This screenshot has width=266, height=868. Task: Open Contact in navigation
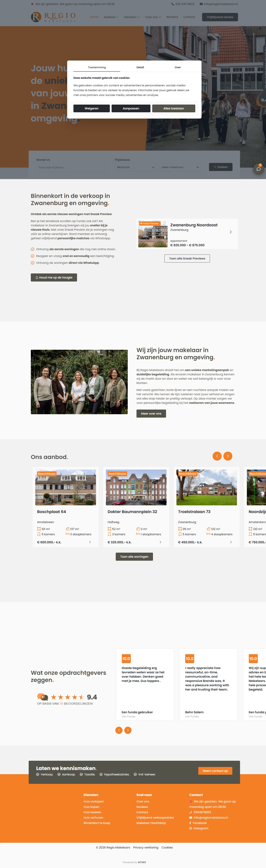(x=189, y=17)
